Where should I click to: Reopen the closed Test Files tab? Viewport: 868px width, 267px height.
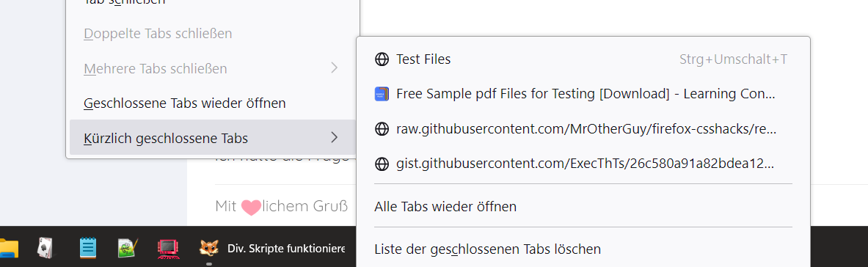tap(583, 59)
